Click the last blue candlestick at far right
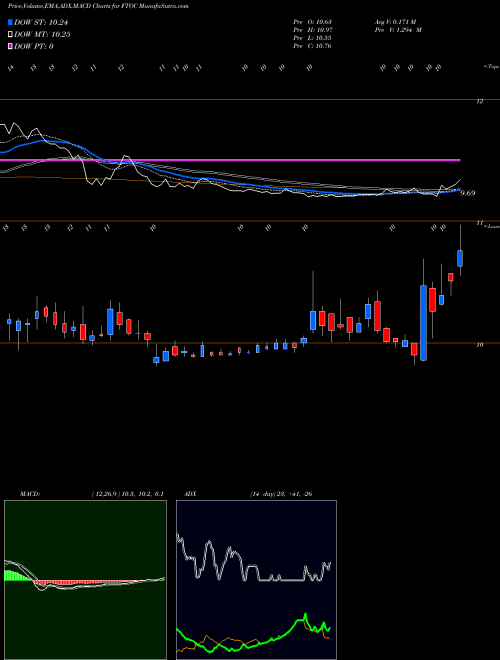500x660 pixels. click(x=460, y=258)
